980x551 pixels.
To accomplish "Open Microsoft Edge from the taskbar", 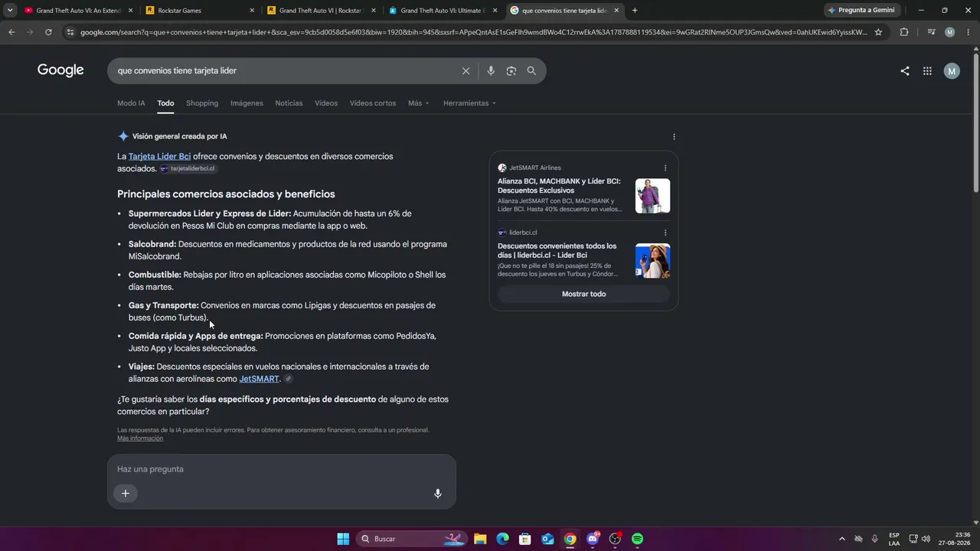I will pyautogui.click(x=502, y=539).
